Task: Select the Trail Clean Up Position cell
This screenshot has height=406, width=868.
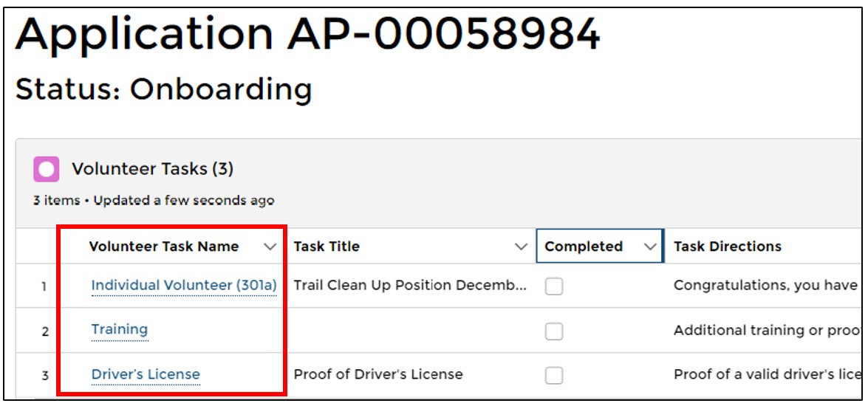Action: (410, 286)
